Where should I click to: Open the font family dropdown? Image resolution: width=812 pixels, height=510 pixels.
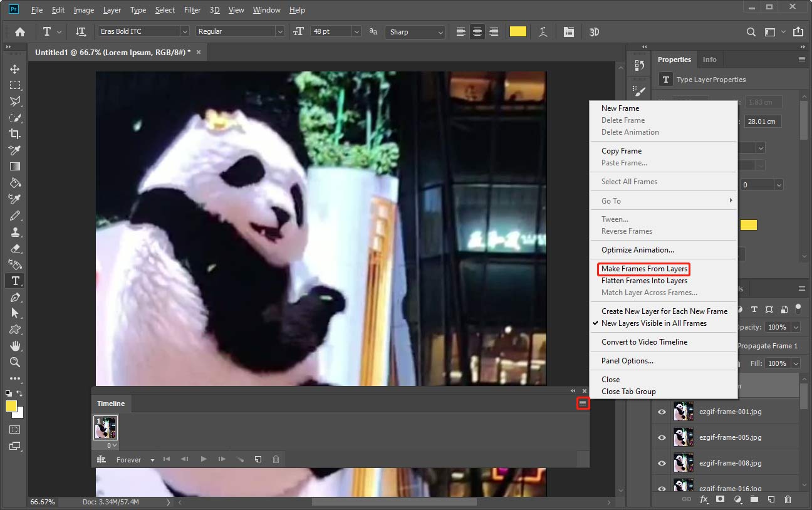pos(184,32)
